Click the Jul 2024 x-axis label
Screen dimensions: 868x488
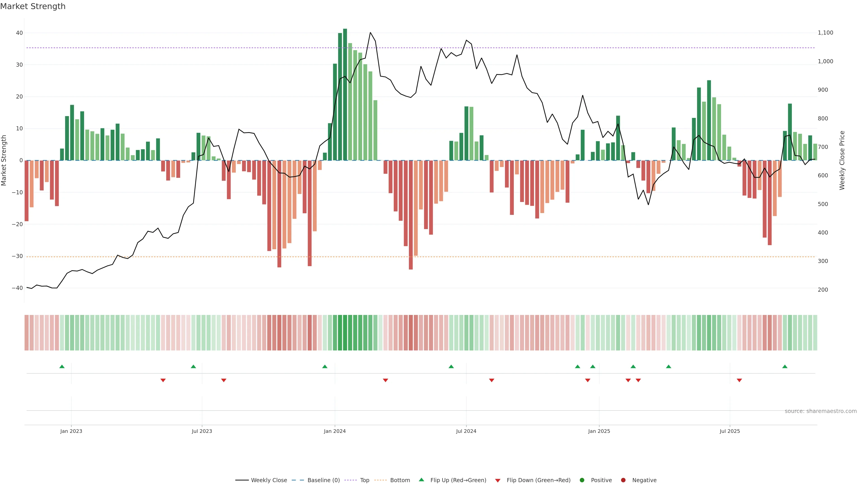pyautogui.click(x=466, y=431)
